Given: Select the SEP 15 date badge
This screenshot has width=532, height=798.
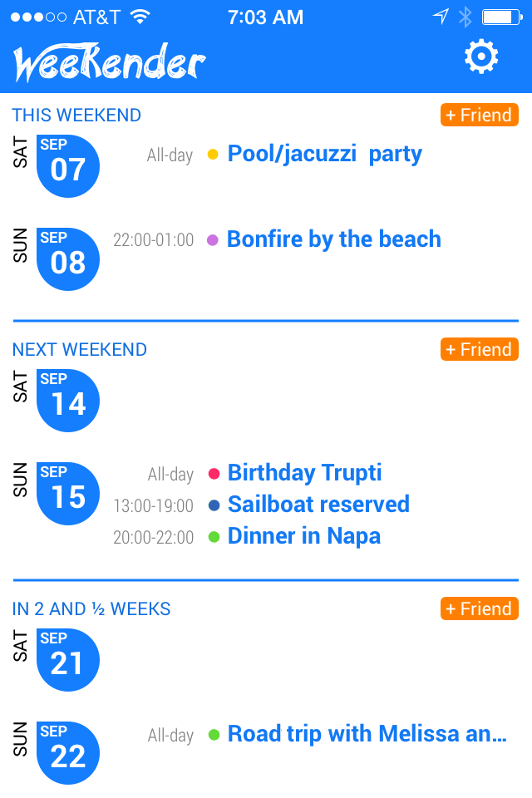Looking at the screenshot, I should click(67, 494).
